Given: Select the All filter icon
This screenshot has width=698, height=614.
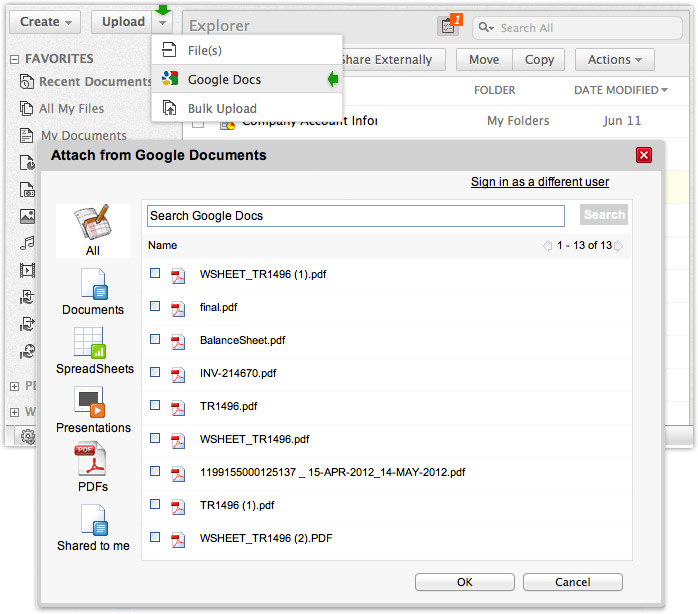Looking at the screenshot, I should (93, 231).
